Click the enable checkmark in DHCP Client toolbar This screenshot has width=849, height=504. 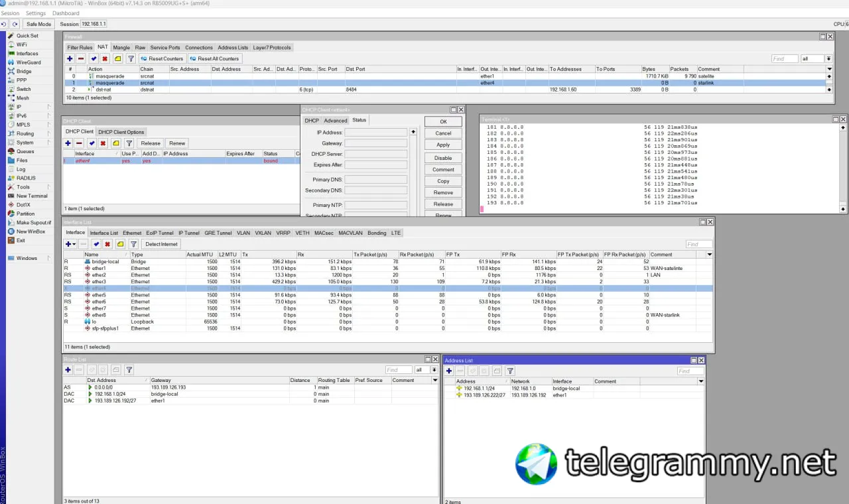(x=92, y=143)
